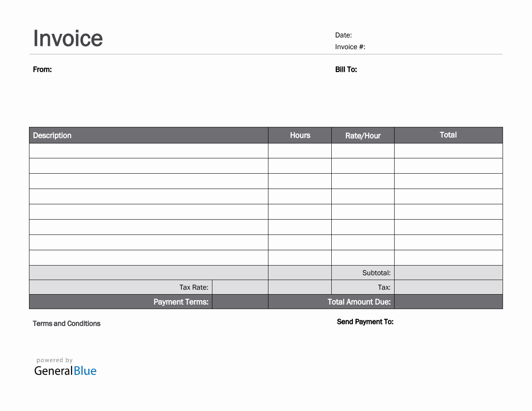Click the Bill To: label

[x=346, y=70]
